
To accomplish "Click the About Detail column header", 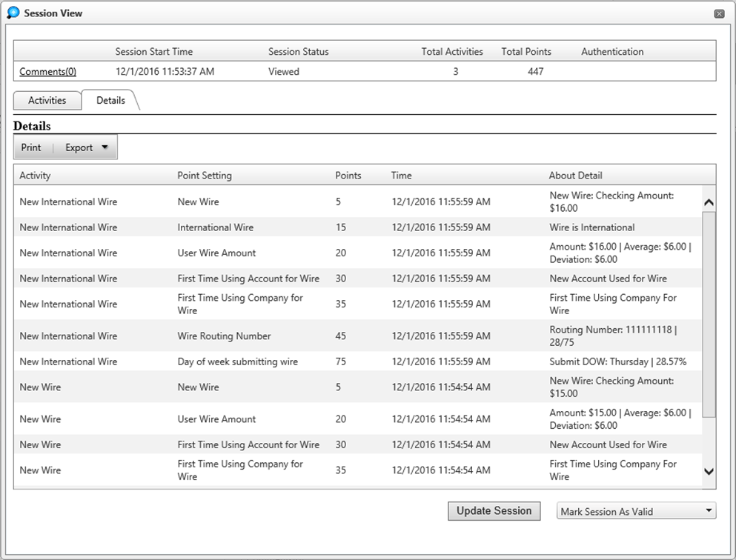I will click(x=575, y=176).
